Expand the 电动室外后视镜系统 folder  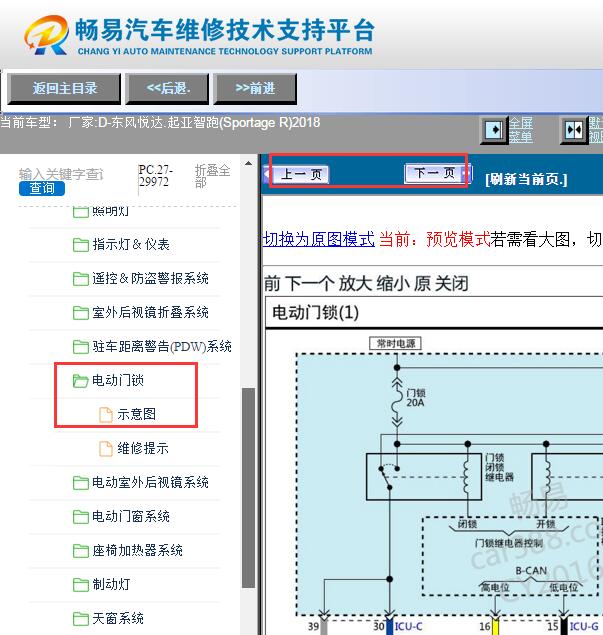coord(150,482)
